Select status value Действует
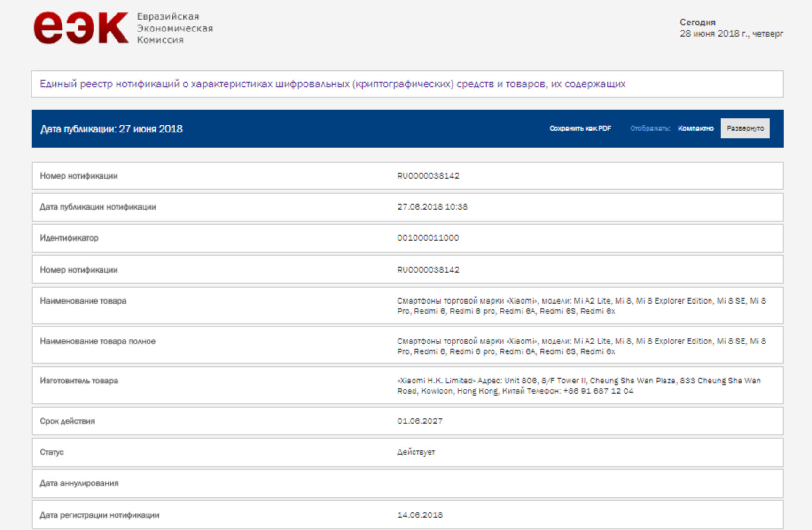 coord(416,452)
